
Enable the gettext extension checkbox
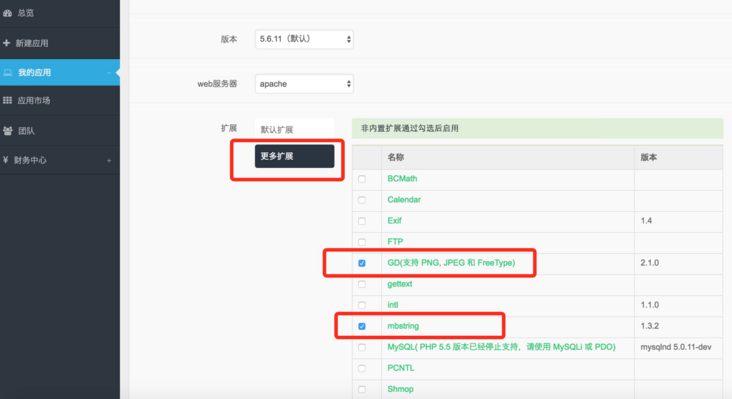point(362,284)
